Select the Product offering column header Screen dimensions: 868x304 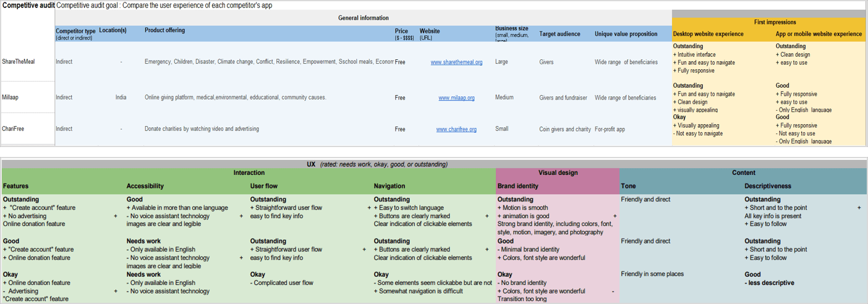tap(164, 30)
